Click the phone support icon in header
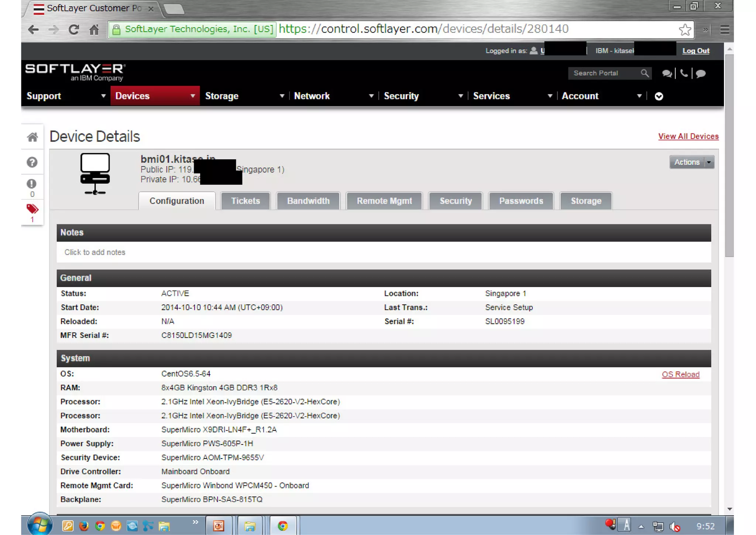The width and height of the screenshot is (756, 535). click(x=684, y=73)
